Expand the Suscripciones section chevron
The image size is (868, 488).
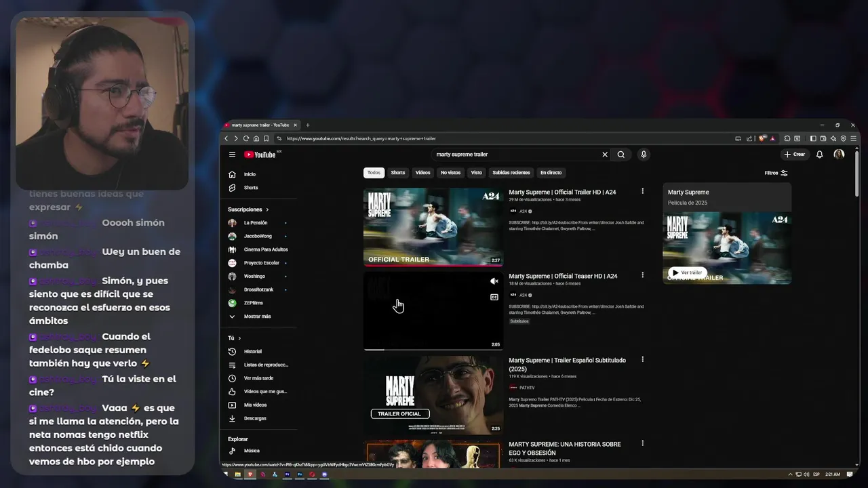pyautogui.click(x=267, y=209)
